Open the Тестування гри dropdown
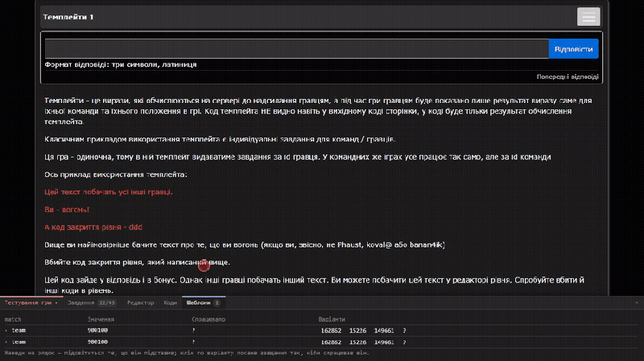Screen dimensions: 644x361 coord(31,303)
